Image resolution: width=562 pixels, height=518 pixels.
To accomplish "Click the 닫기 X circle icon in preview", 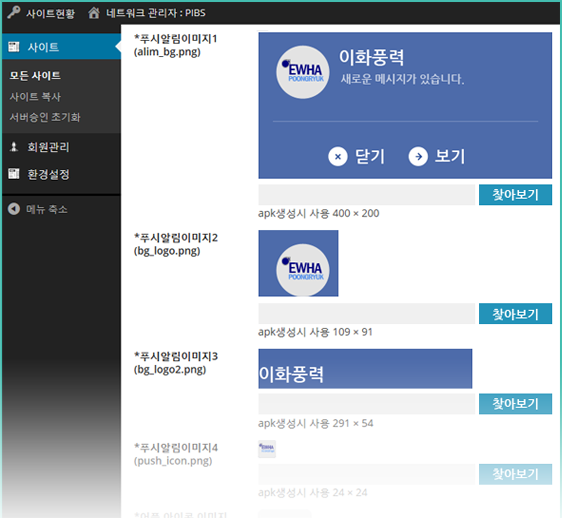I will (338, 156).
